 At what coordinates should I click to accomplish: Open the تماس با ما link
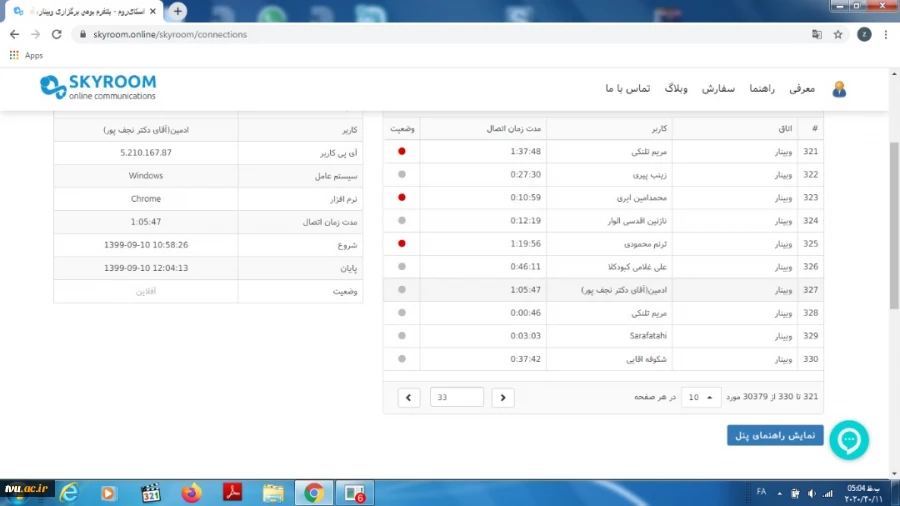click(627, 88)
